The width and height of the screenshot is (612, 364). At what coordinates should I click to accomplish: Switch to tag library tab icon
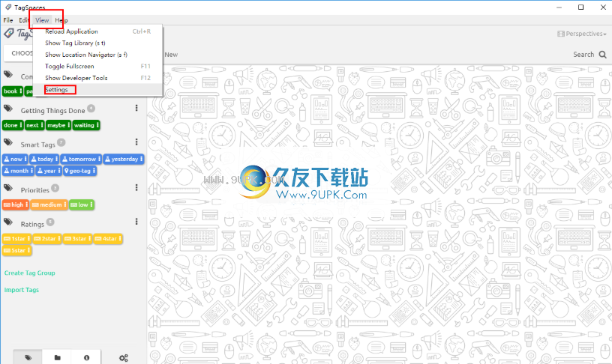(x=28, y=357)
